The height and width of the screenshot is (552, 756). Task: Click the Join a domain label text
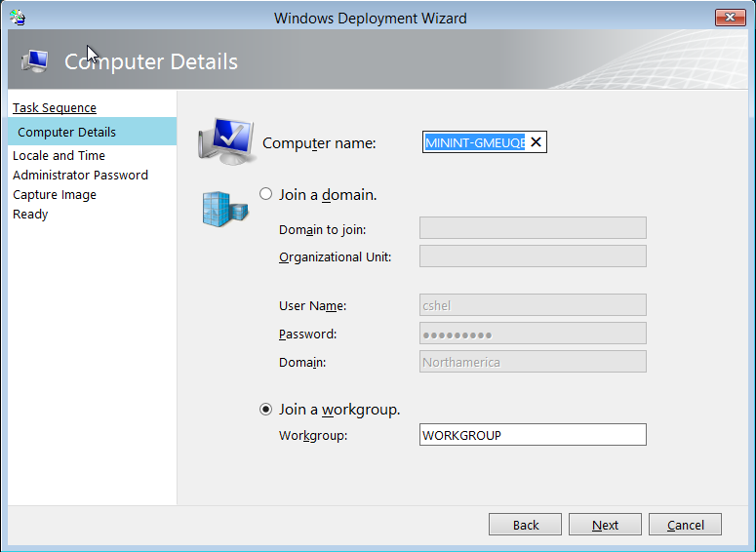tap(328, 194)
